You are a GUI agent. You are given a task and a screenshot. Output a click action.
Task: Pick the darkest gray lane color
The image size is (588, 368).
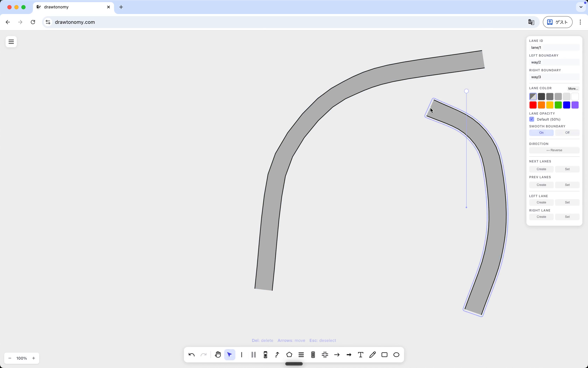click(x=541, y=97)
